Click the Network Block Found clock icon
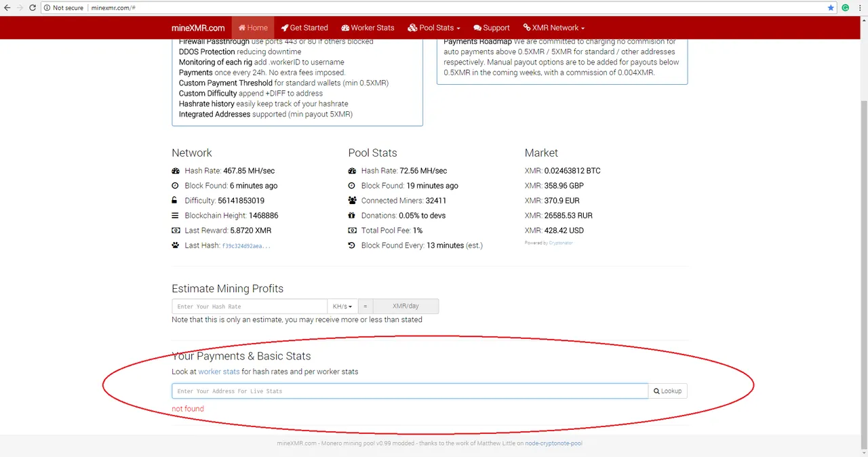868x457 pixels. [176, 186]
